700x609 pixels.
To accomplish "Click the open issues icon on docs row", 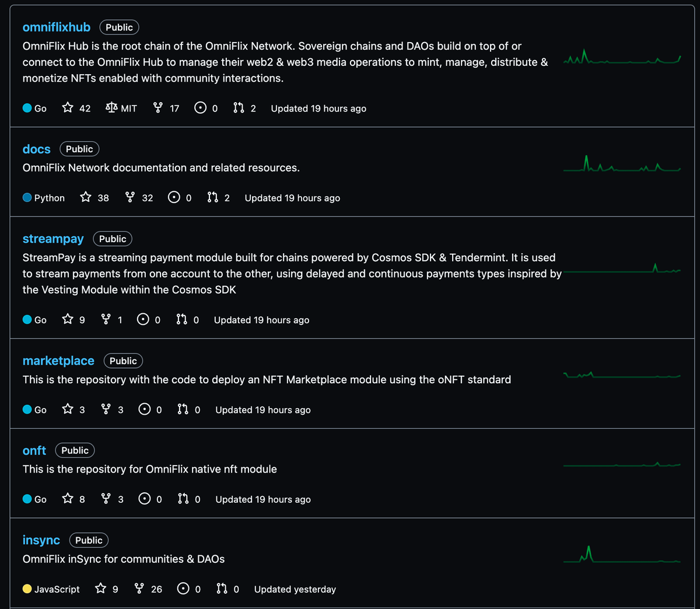I will (x=174, y=198).
